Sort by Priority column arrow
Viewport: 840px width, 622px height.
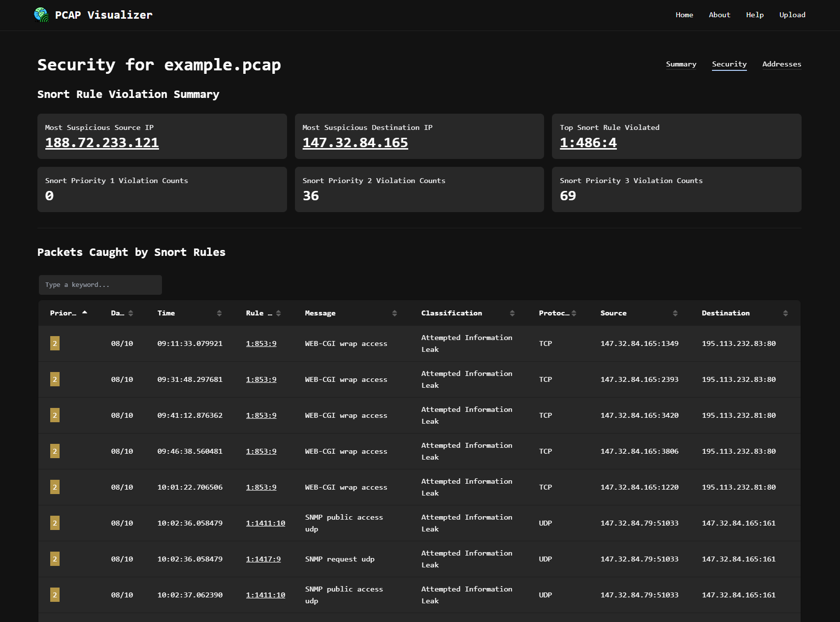85,312
